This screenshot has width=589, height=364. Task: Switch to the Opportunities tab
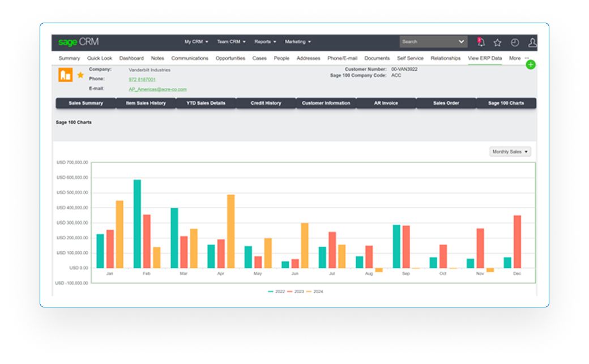tap(230, 58)
